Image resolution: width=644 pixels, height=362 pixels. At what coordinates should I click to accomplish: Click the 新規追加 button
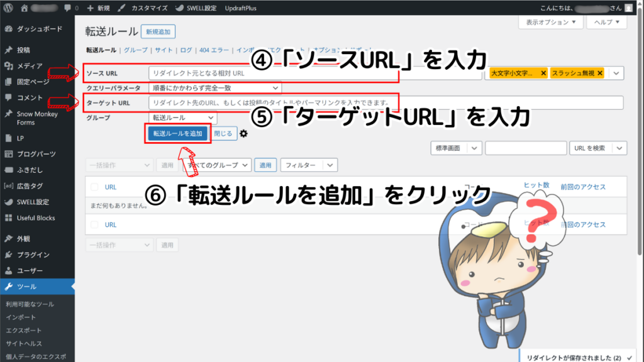(158, 31)
